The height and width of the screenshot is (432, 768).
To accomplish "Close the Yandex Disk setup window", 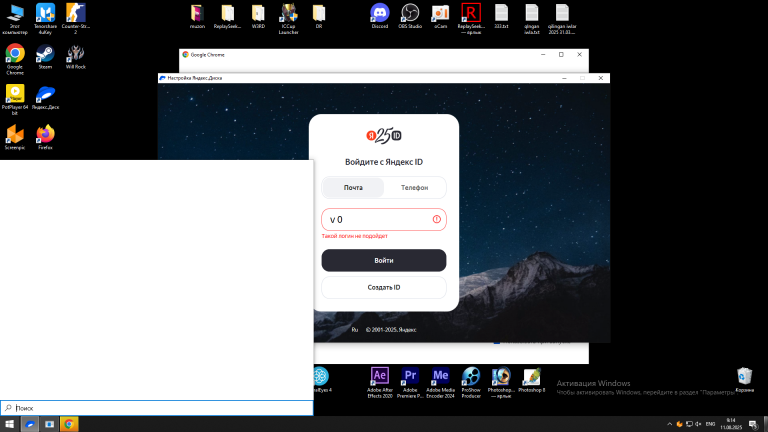I will click(600, 78).
